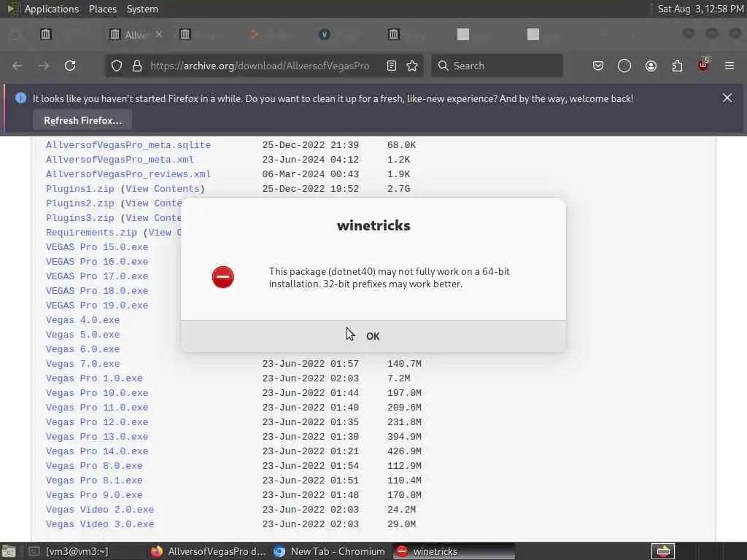Download VEGAS Pro 17.0.exe
Viewport: 747px width, 560px height.
tap(97, 276)
